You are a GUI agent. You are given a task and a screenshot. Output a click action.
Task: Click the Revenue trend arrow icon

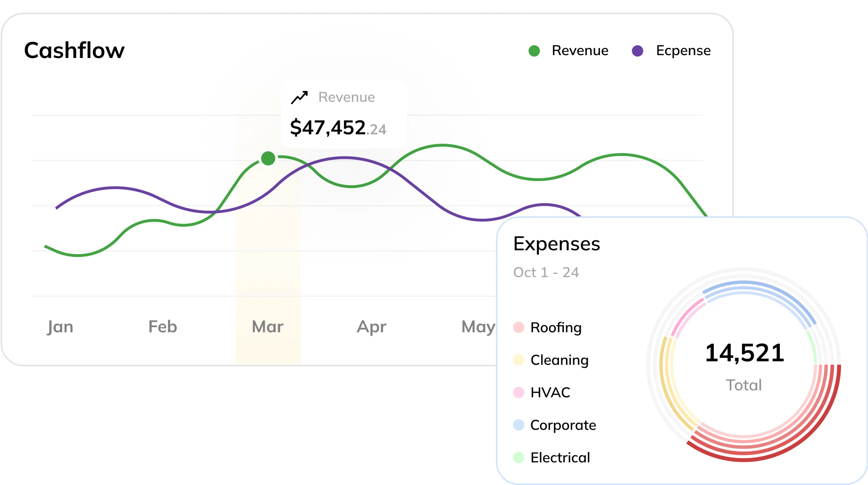tap(299, 97)
